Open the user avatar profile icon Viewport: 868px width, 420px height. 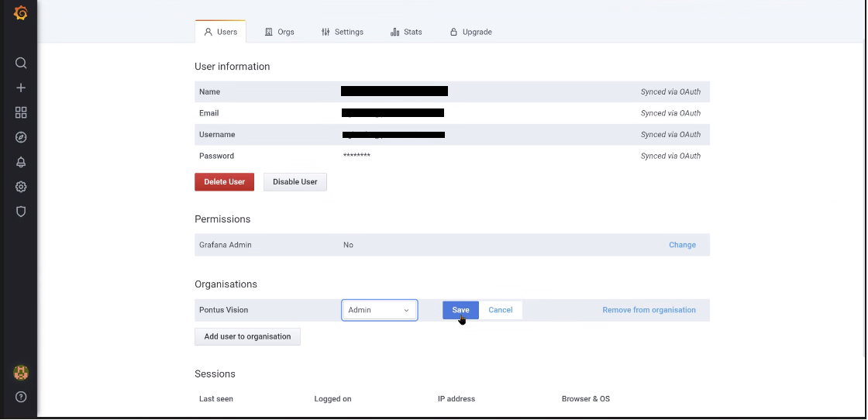[x=21, y=373]
